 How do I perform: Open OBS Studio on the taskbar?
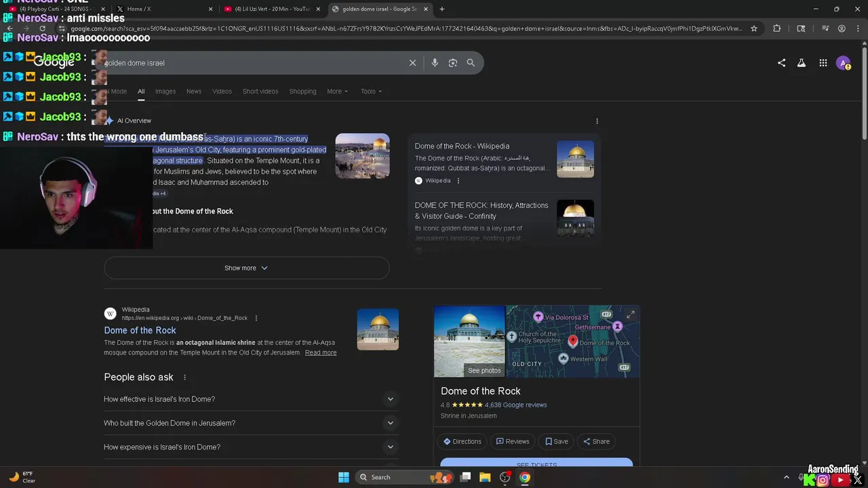(505, 477)
